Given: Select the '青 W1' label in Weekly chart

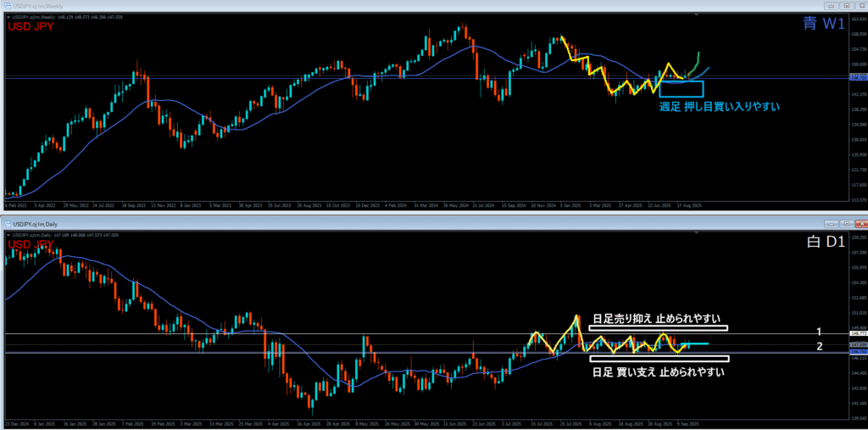Looking at the screenshot, I should coord(825,23).
